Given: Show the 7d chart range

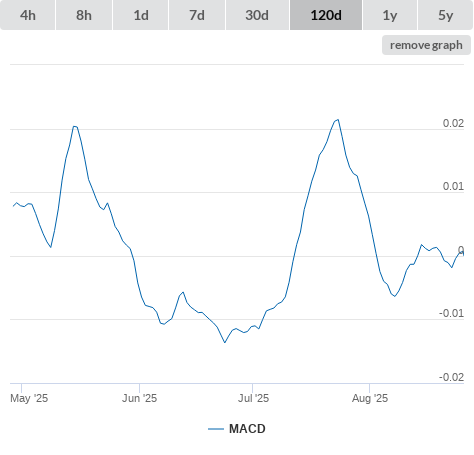Looking at the screenshot, I should 197,15.
